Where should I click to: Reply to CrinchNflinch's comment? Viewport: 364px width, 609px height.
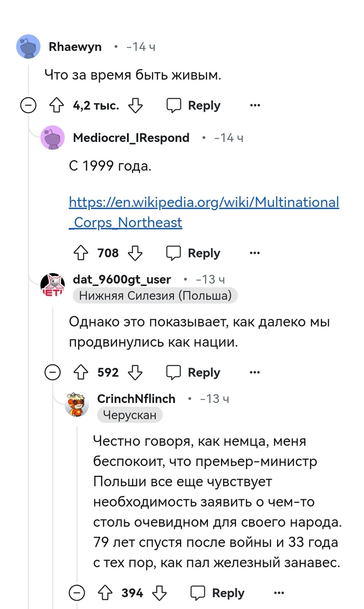[x=218, y=593]
